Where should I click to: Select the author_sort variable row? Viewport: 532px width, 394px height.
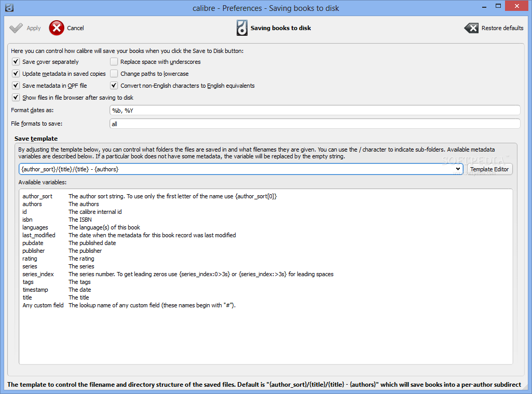149,196
